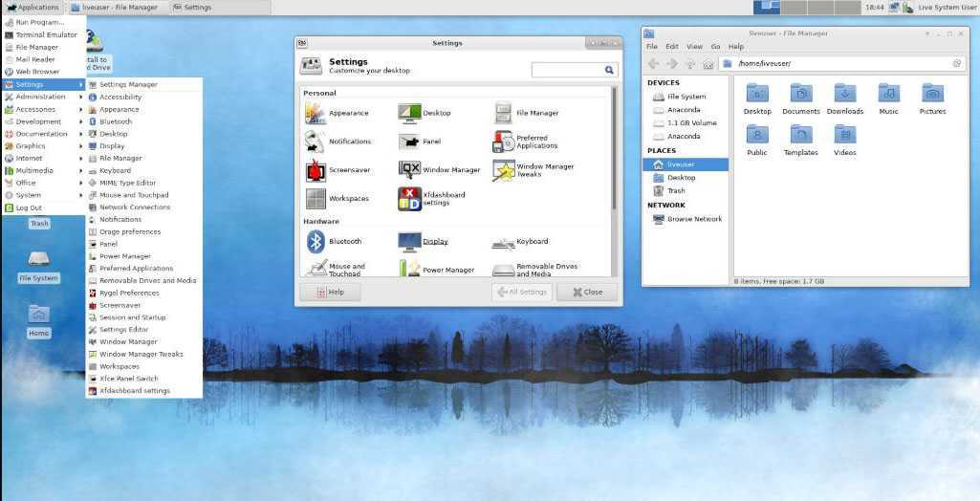Viewport: 980px width, 501px height.
Task: Click the Bluetooth icon under Hardware
Action: (x=316, y=242)
